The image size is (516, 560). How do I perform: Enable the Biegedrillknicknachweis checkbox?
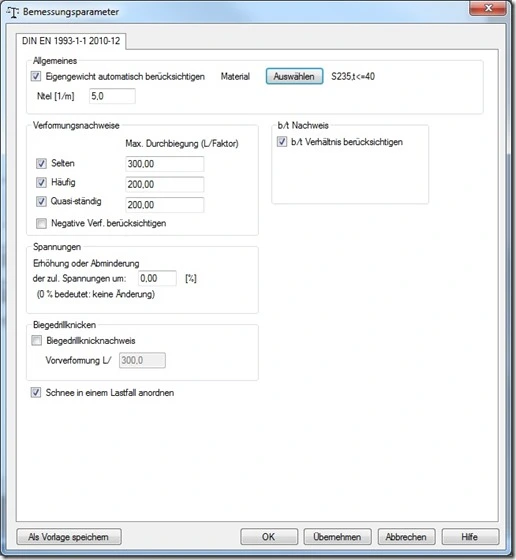36,340
